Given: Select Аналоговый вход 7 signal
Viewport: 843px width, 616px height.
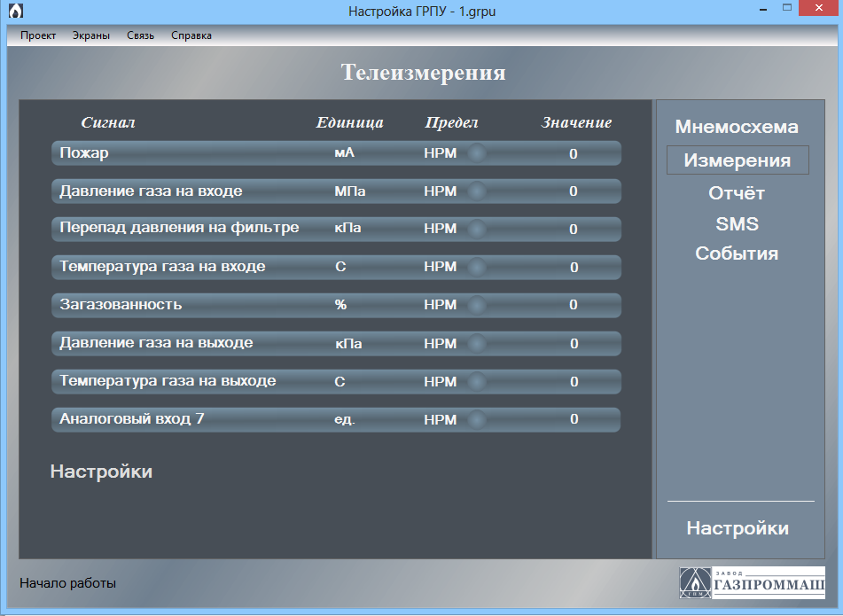Looking at the screenshot, I should click(x=337, y=419).
